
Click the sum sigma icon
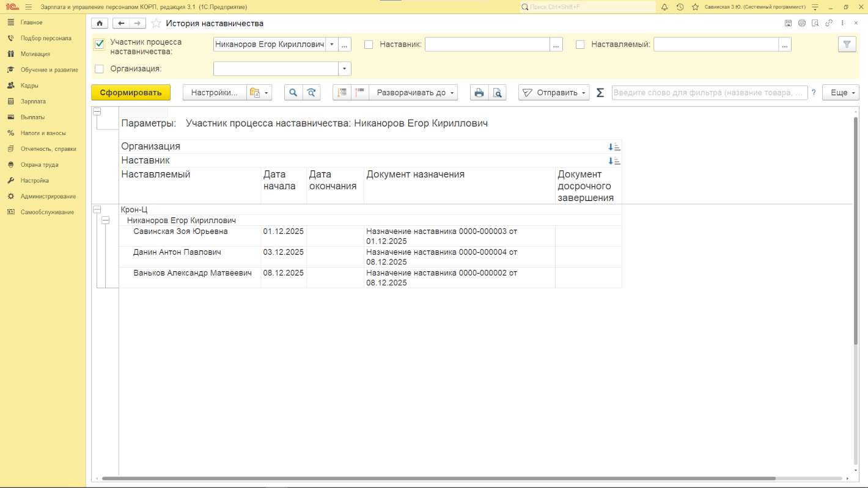[x=600, y=93]
